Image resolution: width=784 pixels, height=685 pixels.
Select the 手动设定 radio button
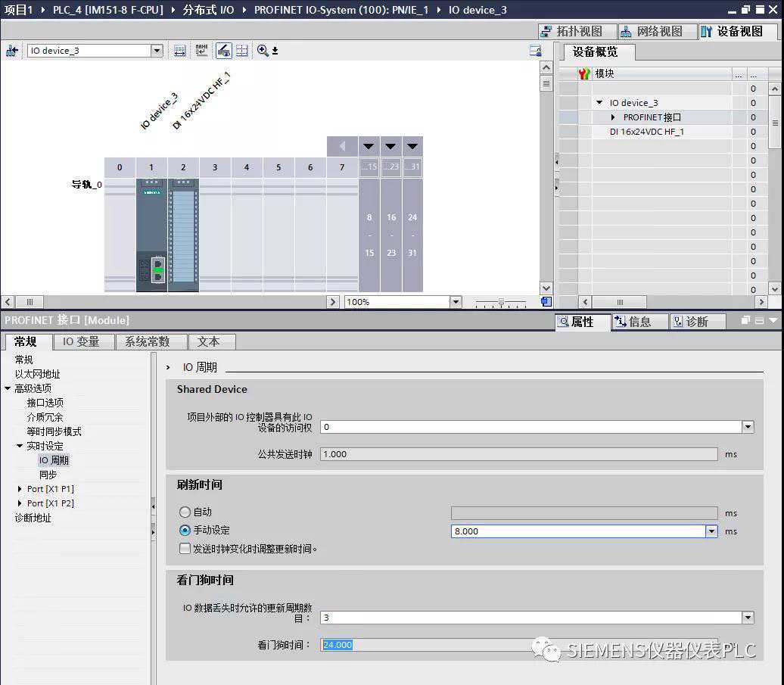(x=185, y=531)
